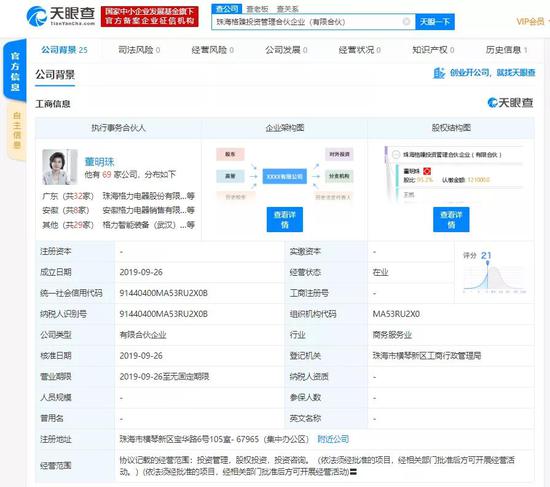Image resolution: width=550 pixels, height=487 pixels.
Task: View details under 股权结构图
Action: 451,219
